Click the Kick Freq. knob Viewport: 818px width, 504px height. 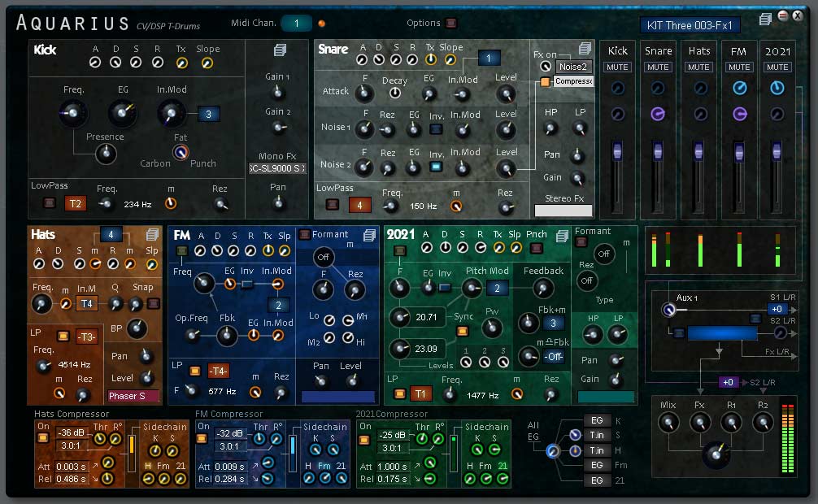[72, 113]
